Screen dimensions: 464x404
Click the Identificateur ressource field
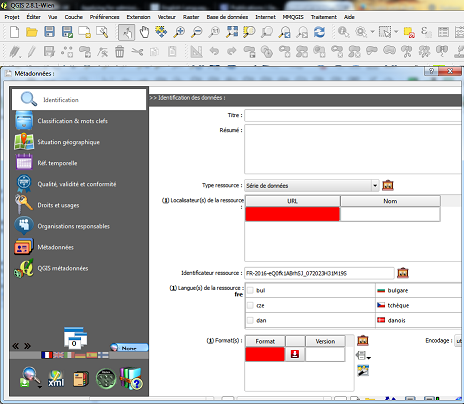(319, 273)
